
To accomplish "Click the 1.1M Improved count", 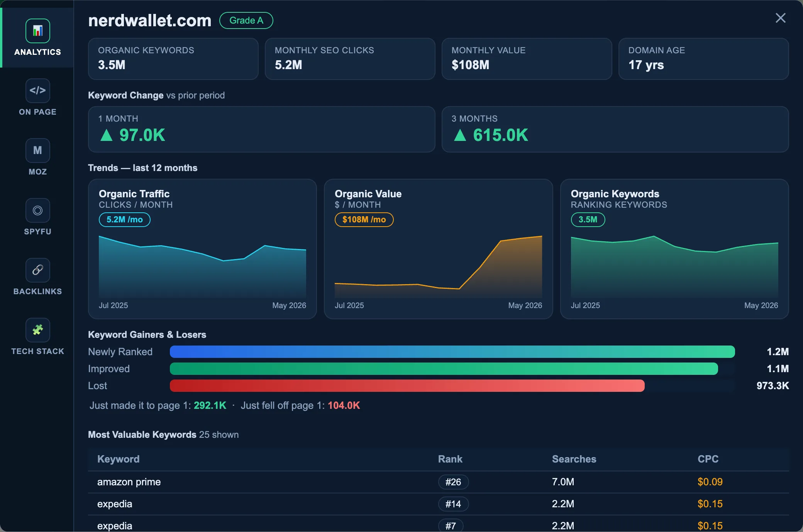I will (778, 369).
